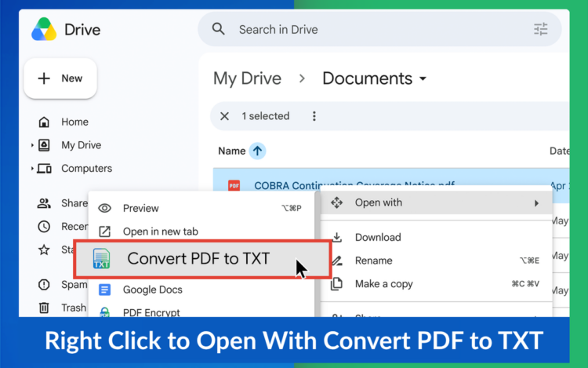The image size is (588, 368).
Task: Open the Spam section
Action: [74, 285]
